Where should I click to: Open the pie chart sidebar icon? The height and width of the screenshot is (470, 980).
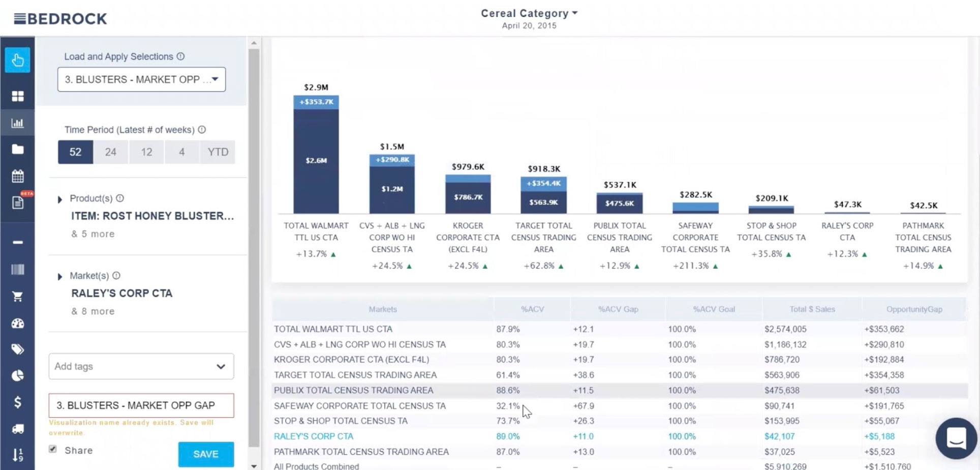[x=17, y=375]
